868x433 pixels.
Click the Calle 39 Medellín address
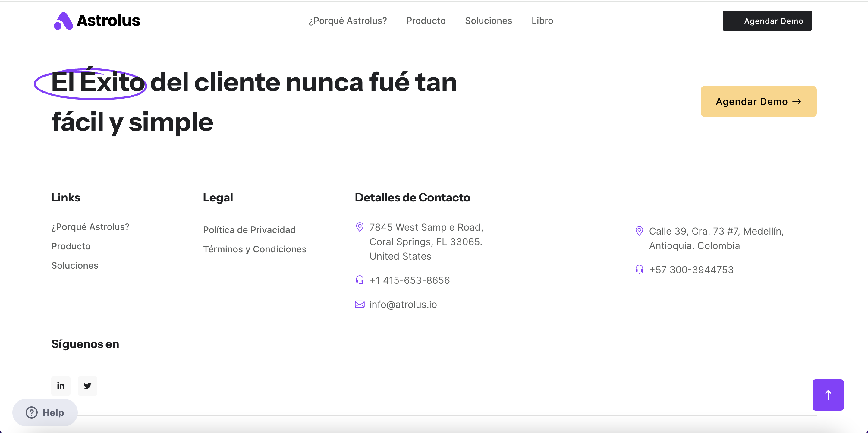coord(716,239)
